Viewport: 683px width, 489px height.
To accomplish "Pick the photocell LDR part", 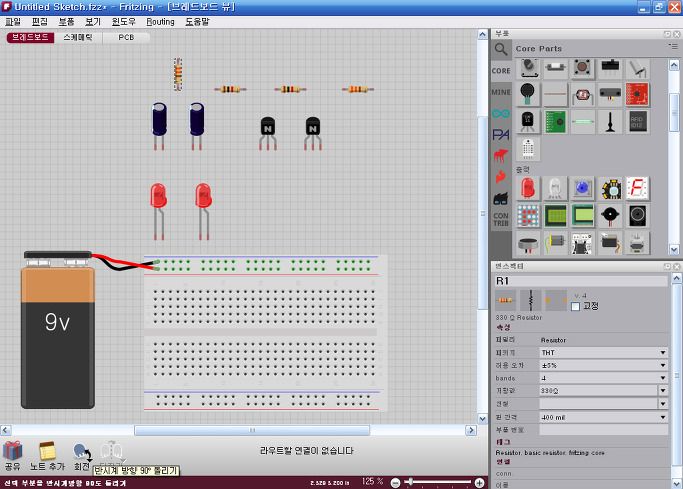I will coord(582,94).
